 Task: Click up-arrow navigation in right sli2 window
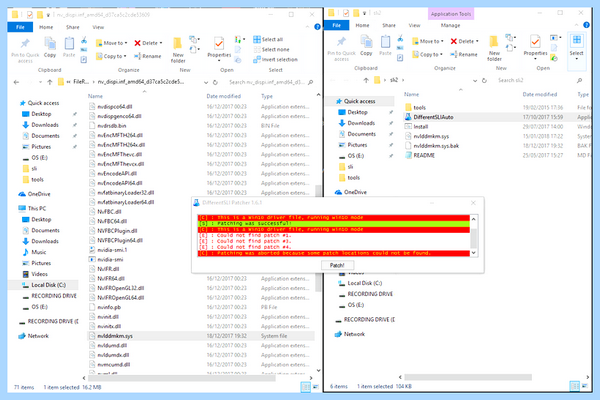pyautogui.click(x=366, y=80)
